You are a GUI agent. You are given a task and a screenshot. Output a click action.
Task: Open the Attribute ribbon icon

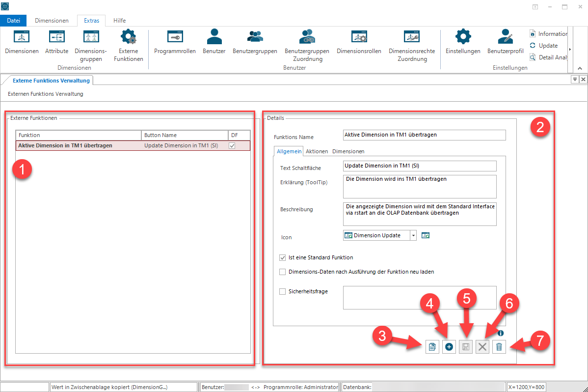pyautogui.click(x=56, y=42)
